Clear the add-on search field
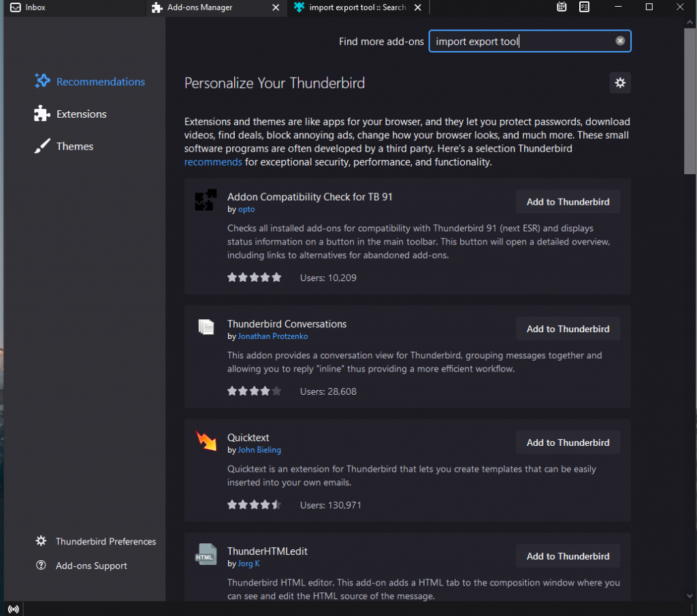697x616 pixels. [x=620, y=41]
